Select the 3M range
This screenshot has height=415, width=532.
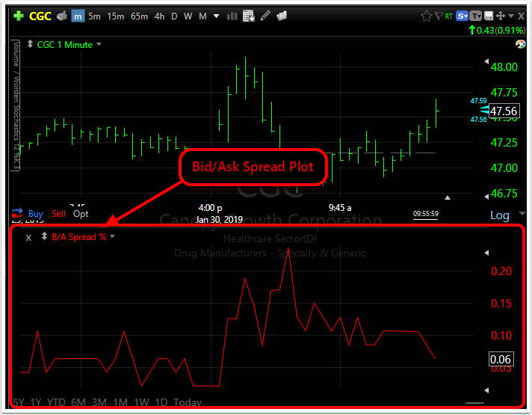pyautogui.click(x=99, y=402)
